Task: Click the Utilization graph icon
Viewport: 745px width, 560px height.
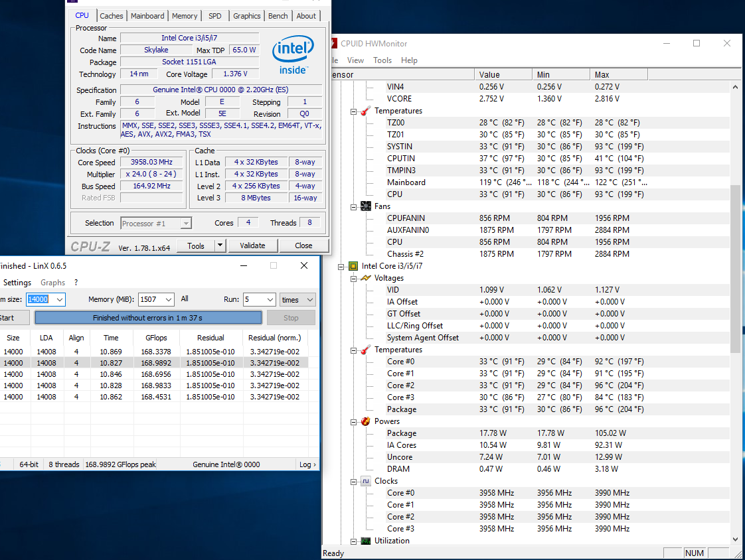Action: click(x=365, y=541)
